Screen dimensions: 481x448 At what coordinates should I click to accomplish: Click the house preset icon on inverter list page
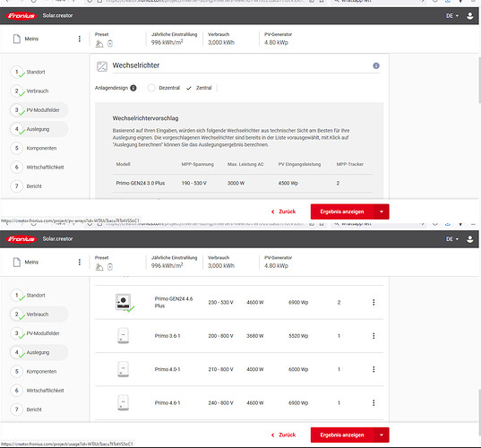(x=99, y=267)
